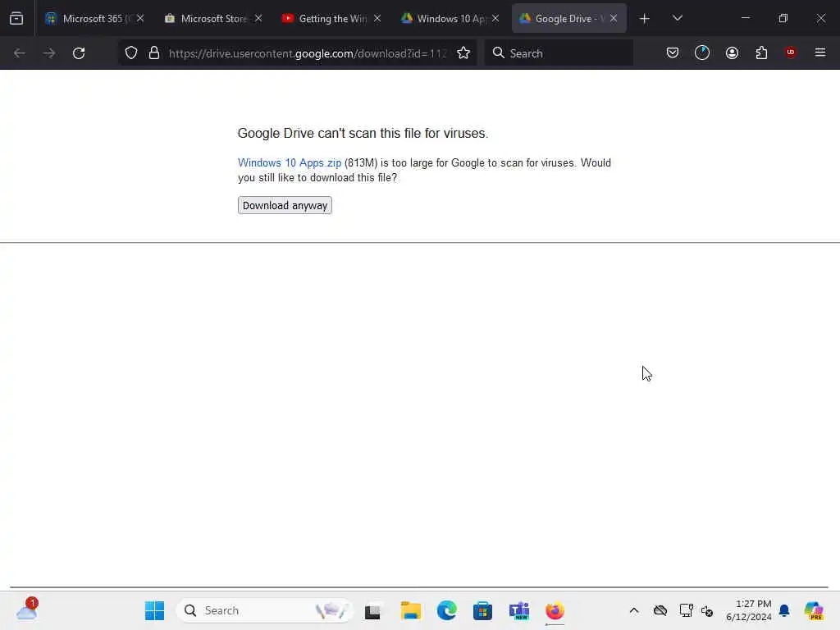Launch Microsoft Edge from taskbar
Image resolution: width=840 pixels, height=630 pixels.
click(447, 610)
